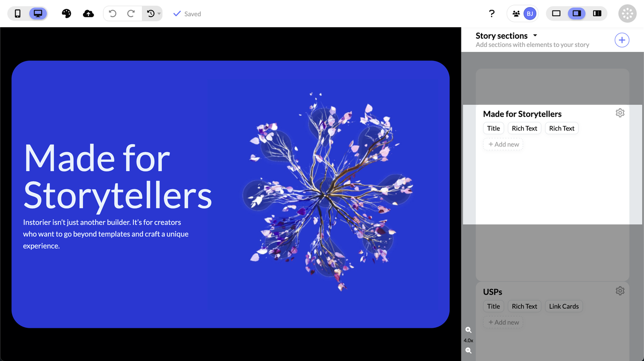Click the Made for Storytellers heading in preview
This screenshot has width=644, height=361.
click(117, 175)
